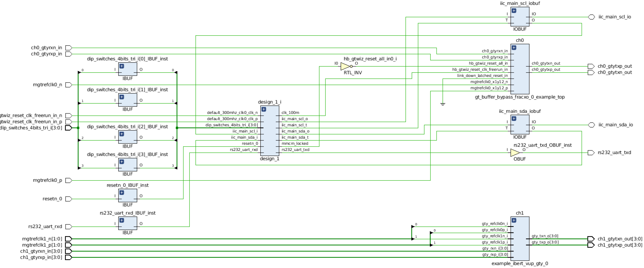Click the mgtrefclk0_p input port symbol

[x=69, y=181]
